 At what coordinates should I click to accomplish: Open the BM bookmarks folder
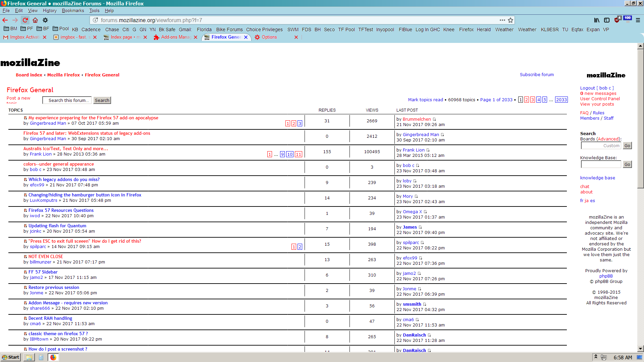[x=10, y=29]
